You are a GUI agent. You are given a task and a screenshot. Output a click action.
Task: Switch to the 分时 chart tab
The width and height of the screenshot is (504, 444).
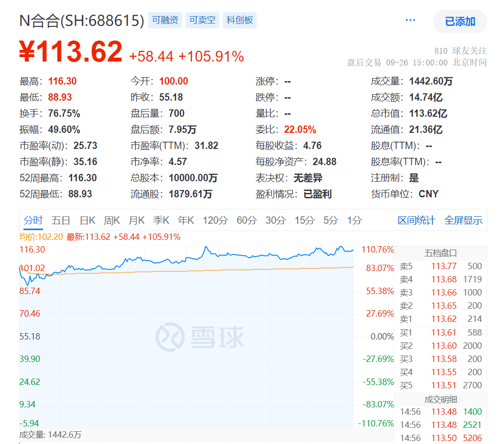(33, 221)
